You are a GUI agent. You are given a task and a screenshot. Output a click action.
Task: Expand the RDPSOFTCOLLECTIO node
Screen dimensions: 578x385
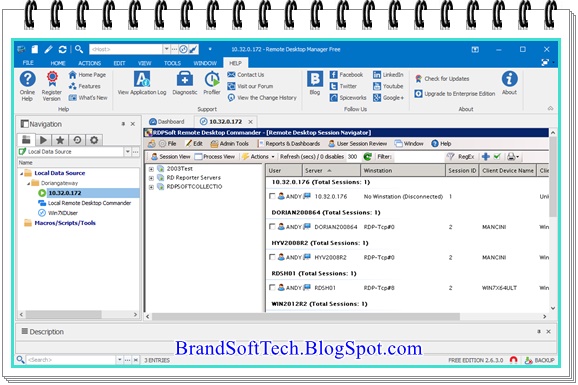(151, 187)
